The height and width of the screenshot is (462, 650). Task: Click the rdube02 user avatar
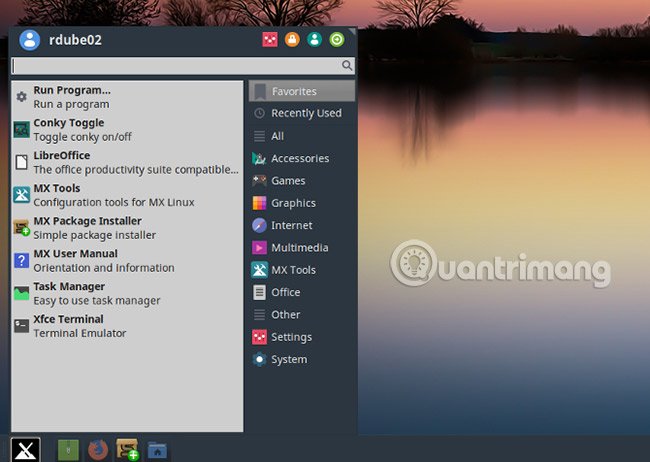[x=30, y=40]
